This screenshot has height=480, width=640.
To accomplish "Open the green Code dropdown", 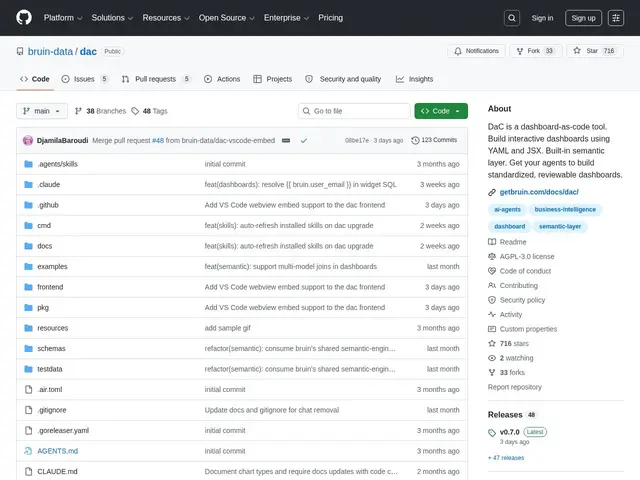I will [x=441, y=111].
